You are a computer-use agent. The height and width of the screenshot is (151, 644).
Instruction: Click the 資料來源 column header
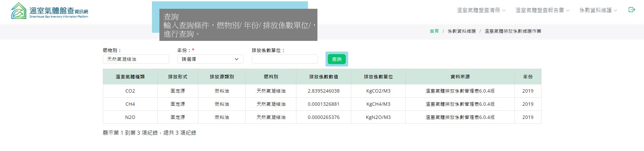(x=460, y=77)
